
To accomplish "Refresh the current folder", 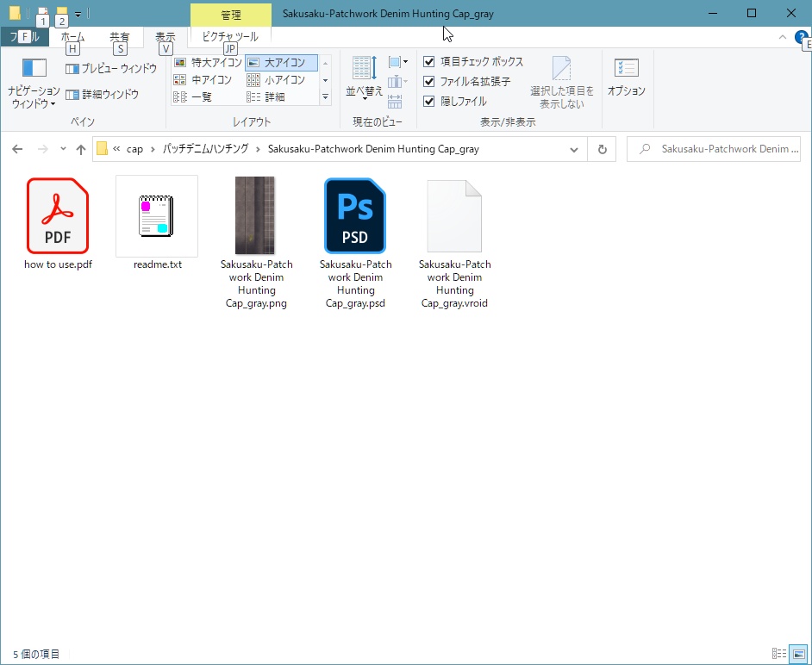I will [602, 150].
